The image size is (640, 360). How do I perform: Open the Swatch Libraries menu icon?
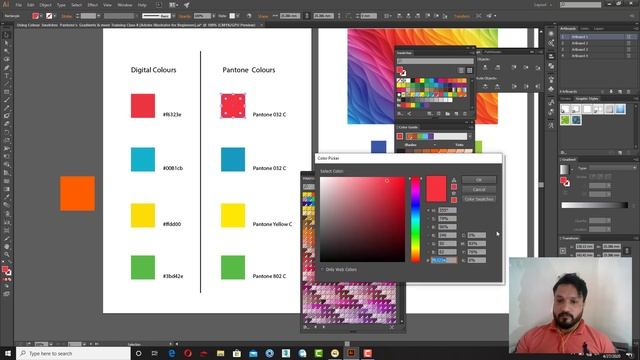[400, 114]
